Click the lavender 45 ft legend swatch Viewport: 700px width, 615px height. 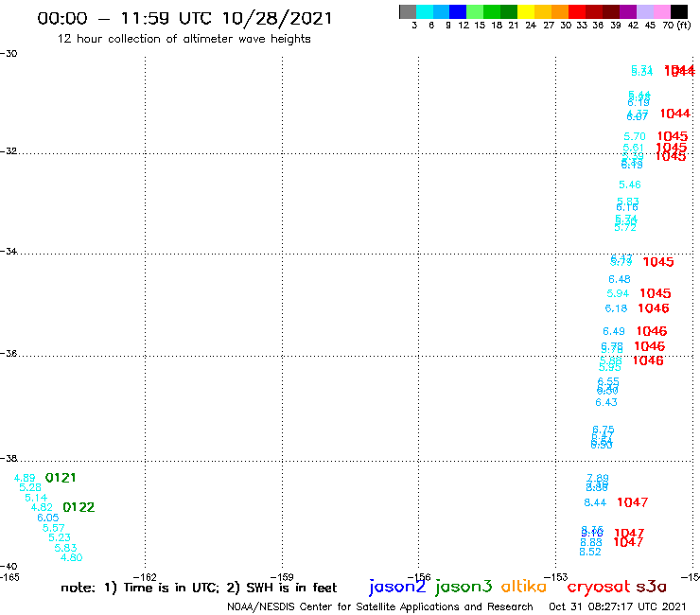(x=644, y=11)
